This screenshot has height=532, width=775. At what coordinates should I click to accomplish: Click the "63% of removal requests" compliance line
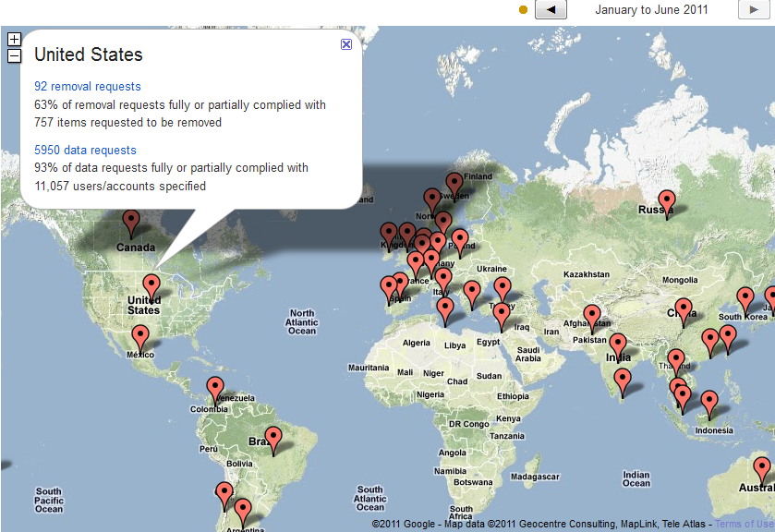(180, 104)
